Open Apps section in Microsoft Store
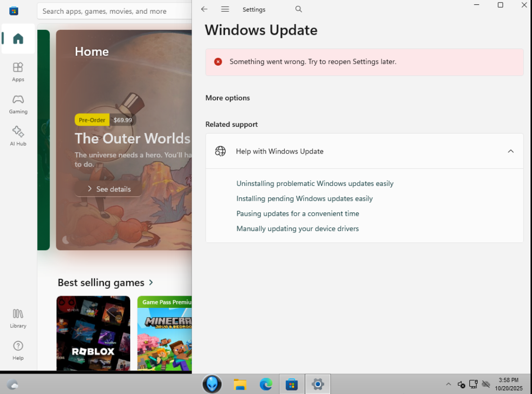The image size is (532, 394). pos(18,71)
